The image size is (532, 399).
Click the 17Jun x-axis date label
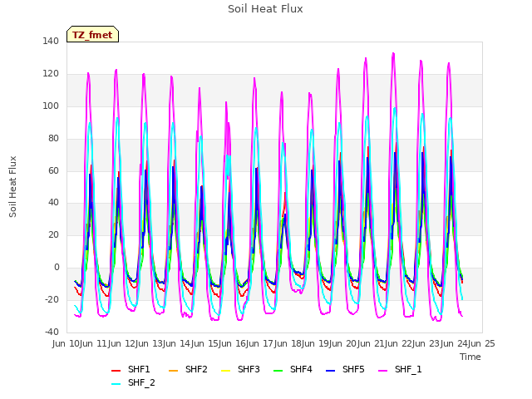pyautogui.click(x=275, y=343)
